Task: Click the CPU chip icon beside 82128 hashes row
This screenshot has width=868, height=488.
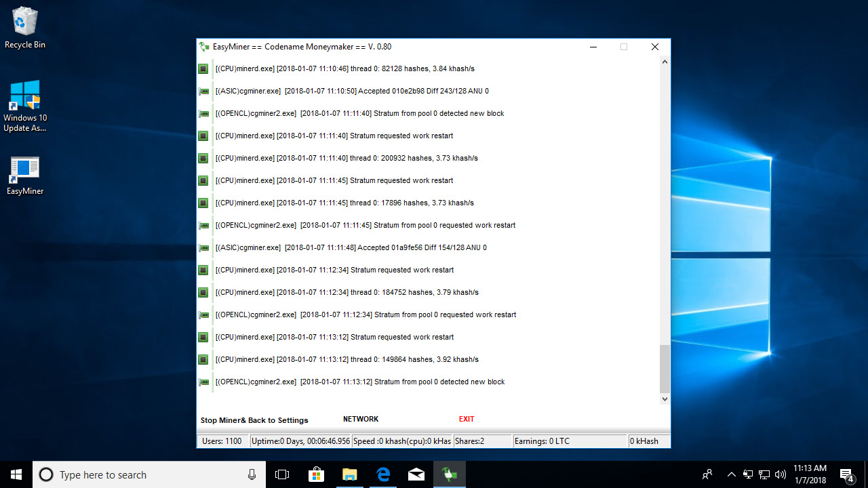Action: 203,68
